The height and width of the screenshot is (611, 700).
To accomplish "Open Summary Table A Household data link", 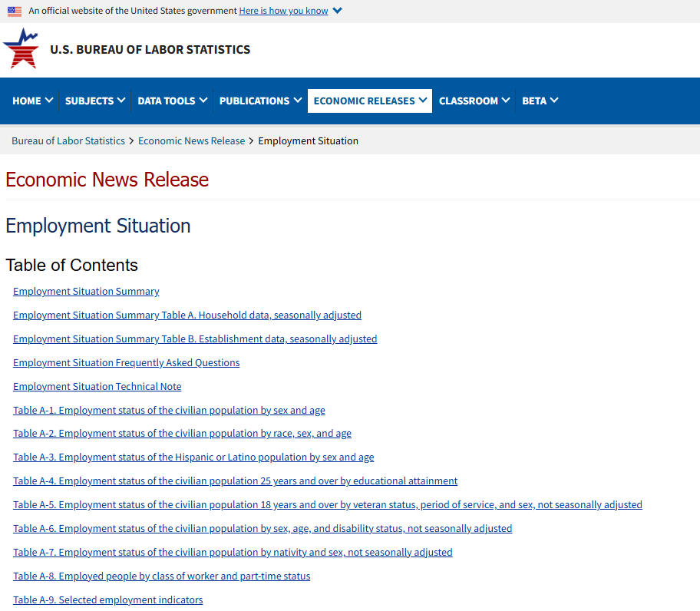I will tap(187, 315).
